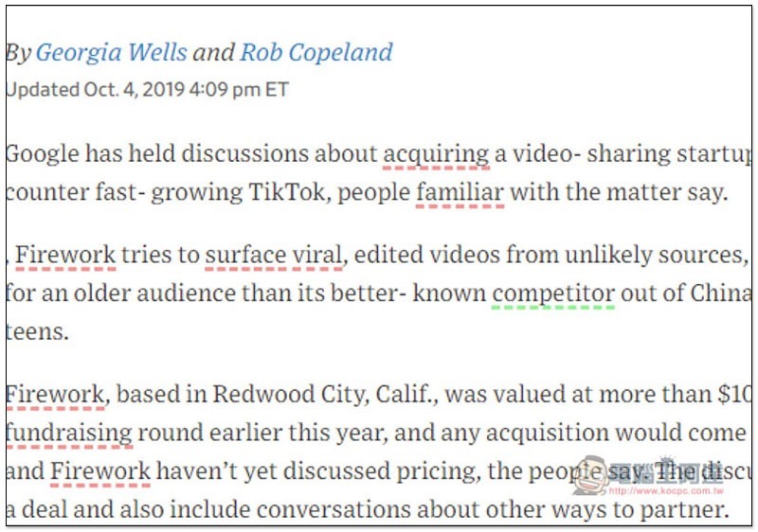
Task: Open author link Rob Copeland
Action: 316,52
